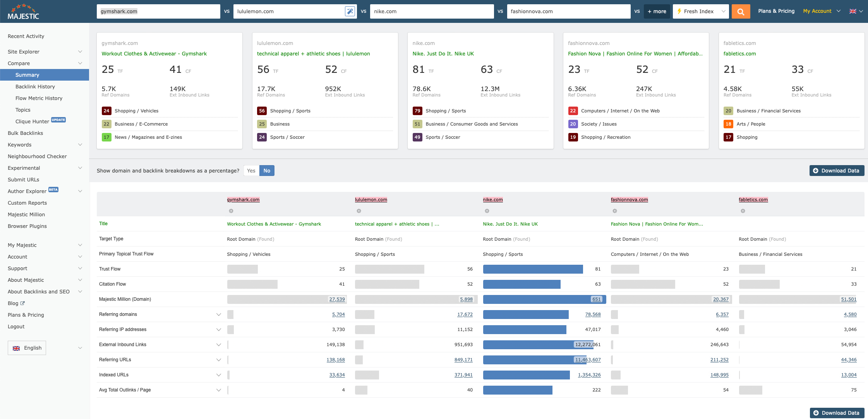
Task: Click nike.com Trust Flow bar
Action: [532, 269]
